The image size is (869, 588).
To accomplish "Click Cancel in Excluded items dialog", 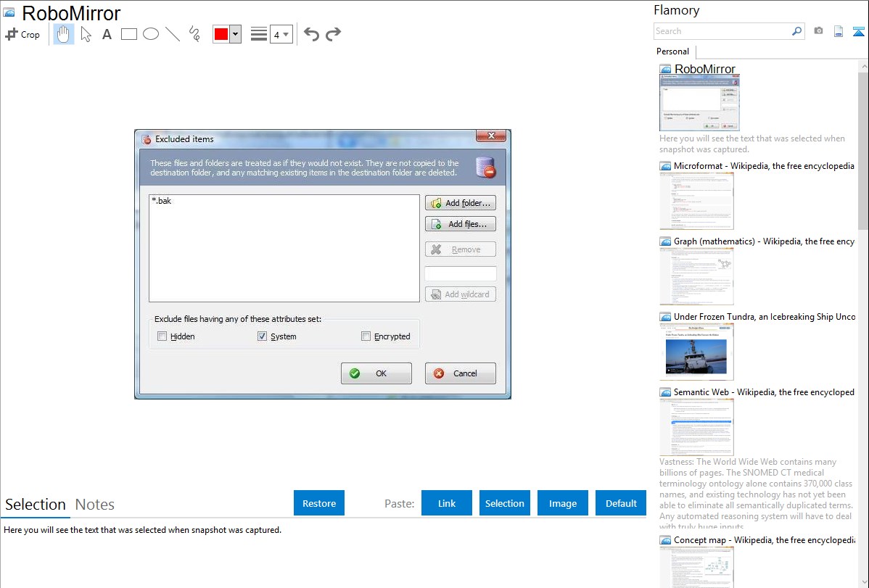I will point(461,373).
